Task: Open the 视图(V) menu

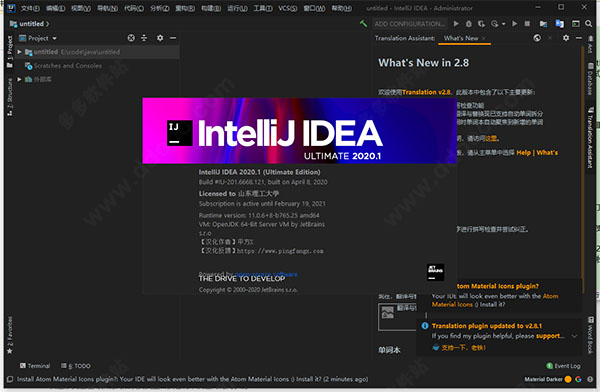Action: click(x=81, y=8)
